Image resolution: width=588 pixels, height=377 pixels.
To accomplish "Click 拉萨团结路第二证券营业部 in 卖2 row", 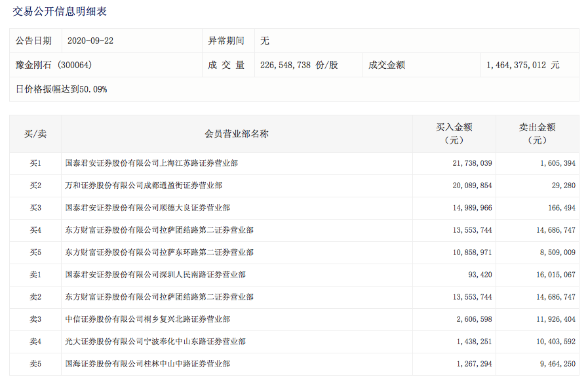I will coord(159,298).
